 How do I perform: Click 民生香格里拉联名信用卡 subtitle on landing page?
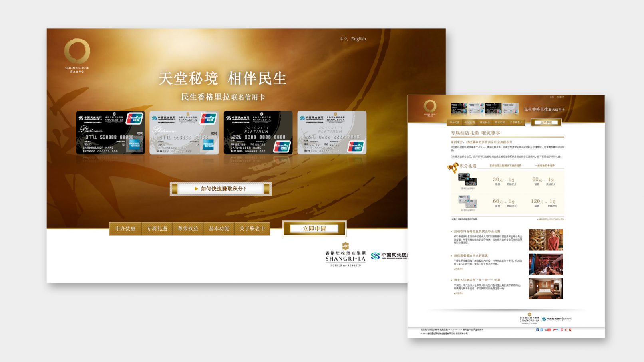[223, 97]
